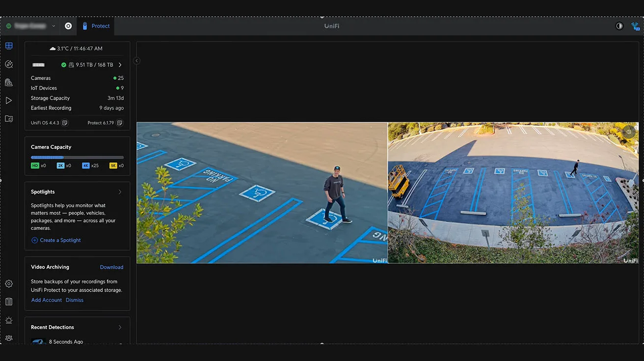Image resolution: width=644 pixels, height=361 pixels.
Task: Open the Alarm Manager siren icon
Action: coord(9,320)
